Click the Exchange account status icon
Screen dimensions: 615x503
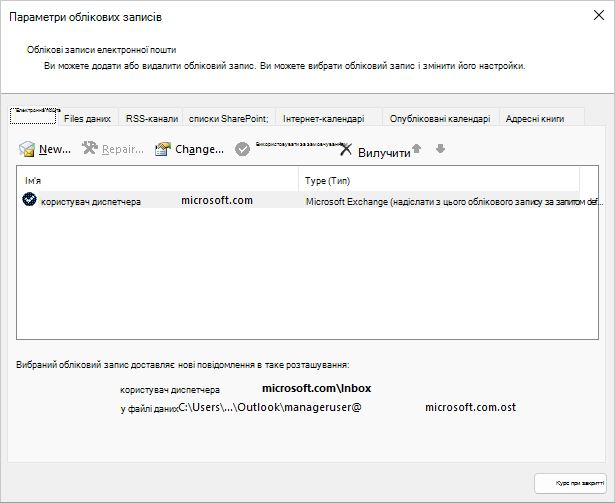pyautogui.click(x=29, y=199)
